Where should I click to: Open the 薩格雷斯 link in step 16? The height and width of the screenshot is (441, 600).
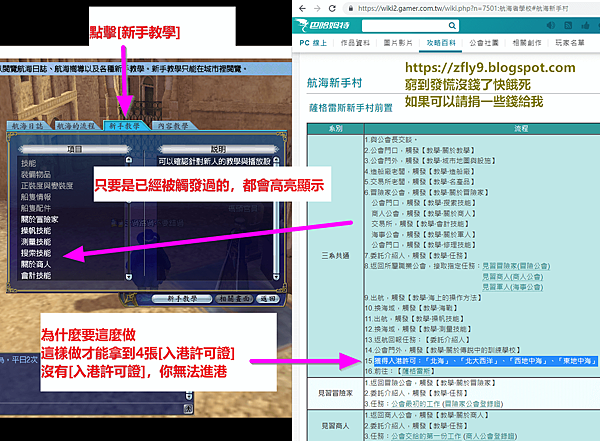pyautogui.click(x=416, y=371)
